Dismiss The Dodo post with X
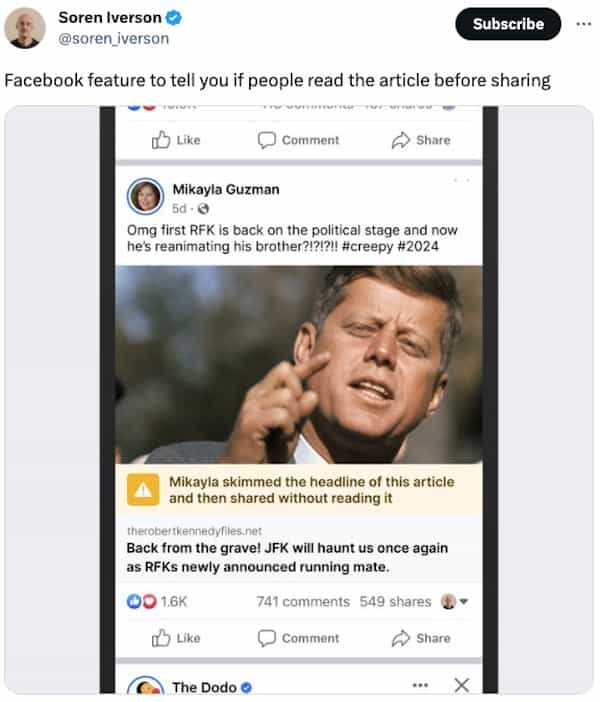 460,685
